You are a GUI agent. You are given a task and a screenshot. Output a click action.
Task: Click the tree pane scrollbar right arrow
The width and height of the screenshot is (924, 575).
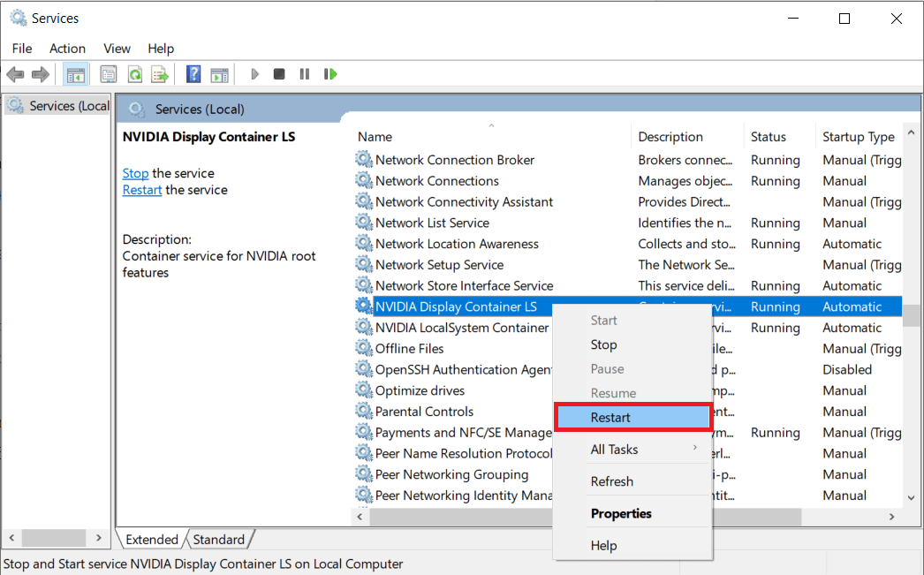tap(98, 538)
